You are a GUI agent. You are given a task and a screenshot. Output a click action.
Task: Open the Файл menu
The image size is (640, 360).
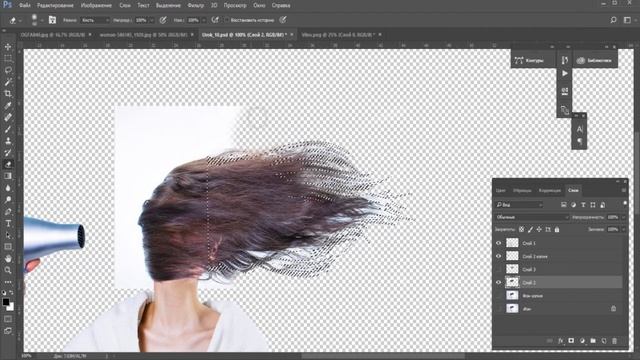point(24,5)
